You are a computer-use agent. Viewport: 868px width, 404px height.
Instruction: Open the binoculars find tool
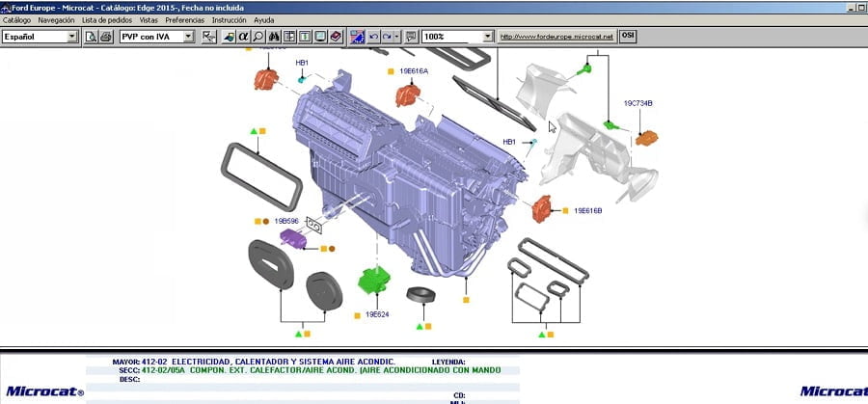(274, 37)
